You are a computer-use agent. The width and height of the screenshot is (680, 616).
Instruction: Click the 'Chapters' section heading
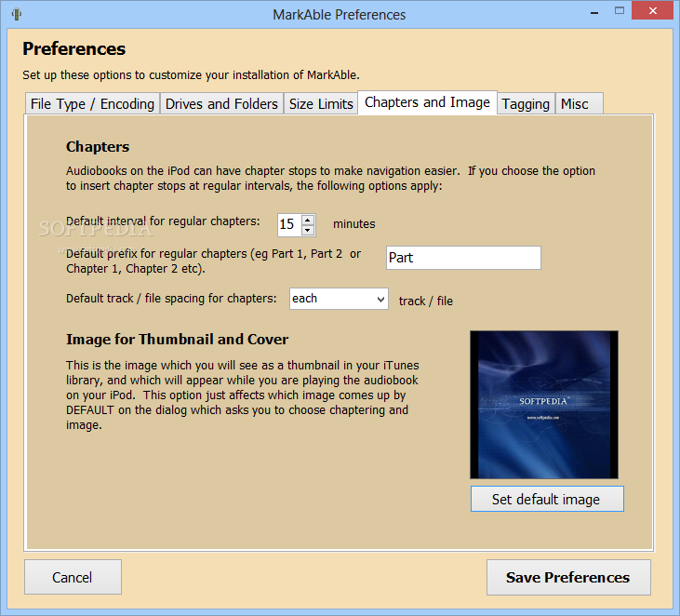coord(98,147)
